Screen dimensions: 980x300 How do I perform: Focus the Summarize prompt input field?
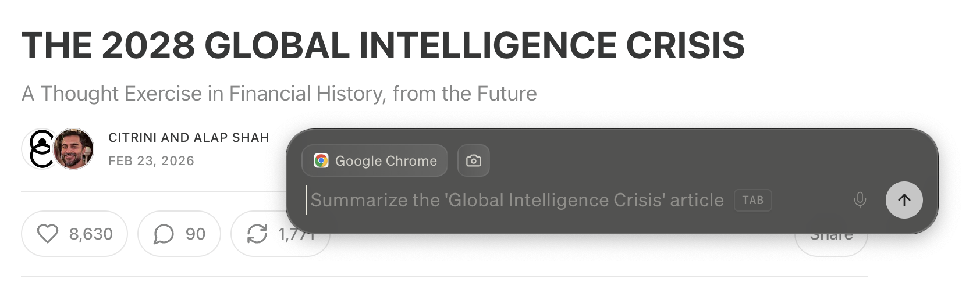517,200
